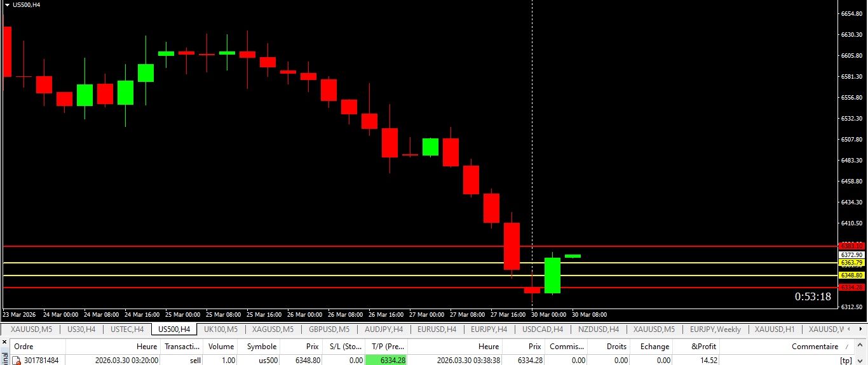Switch to the USDCAD,H4 chart tab
This screenshot has width=868, height=365.
[x=543, y=329]
